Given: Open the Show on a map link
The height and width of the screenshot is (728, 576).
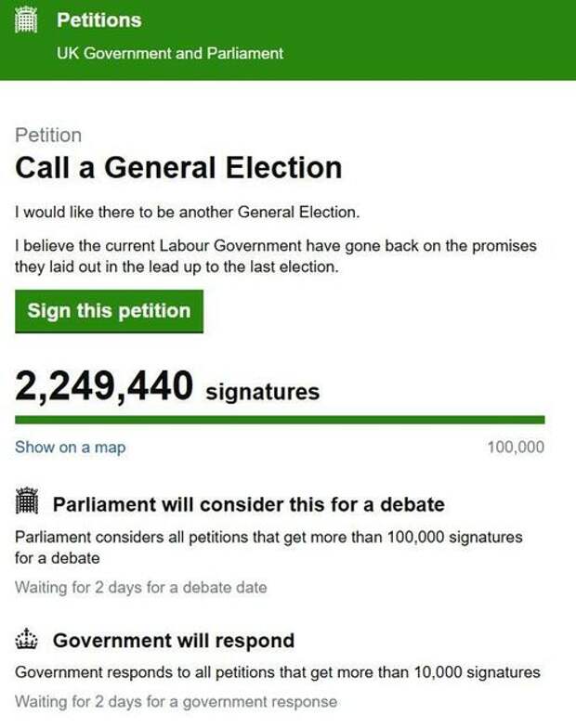Looking at the screenshot, I should [71, 448].
